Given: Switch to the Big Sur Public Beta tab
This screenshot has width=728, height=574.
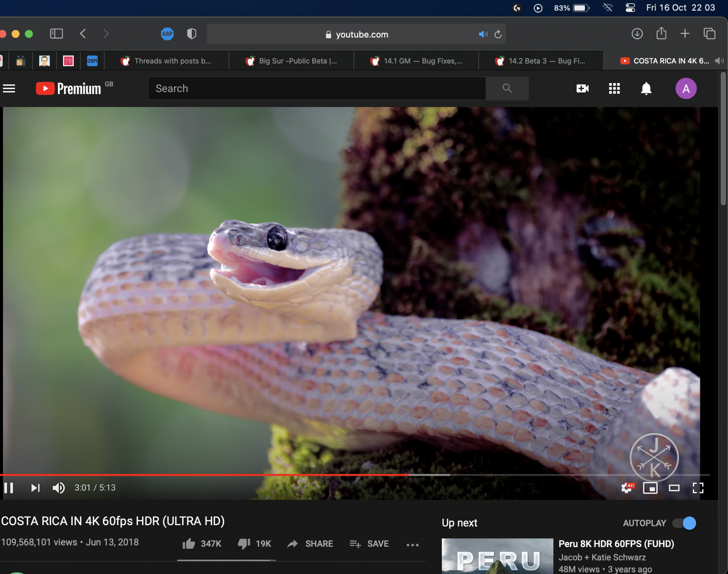Looking at the screenshot, I should tap(291, 61).
